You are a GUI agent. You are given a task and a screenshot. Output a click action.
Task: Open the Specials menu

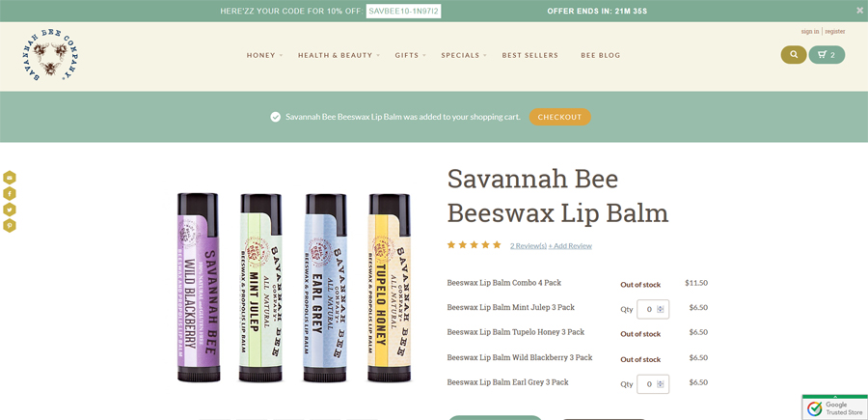click(464, 55)
